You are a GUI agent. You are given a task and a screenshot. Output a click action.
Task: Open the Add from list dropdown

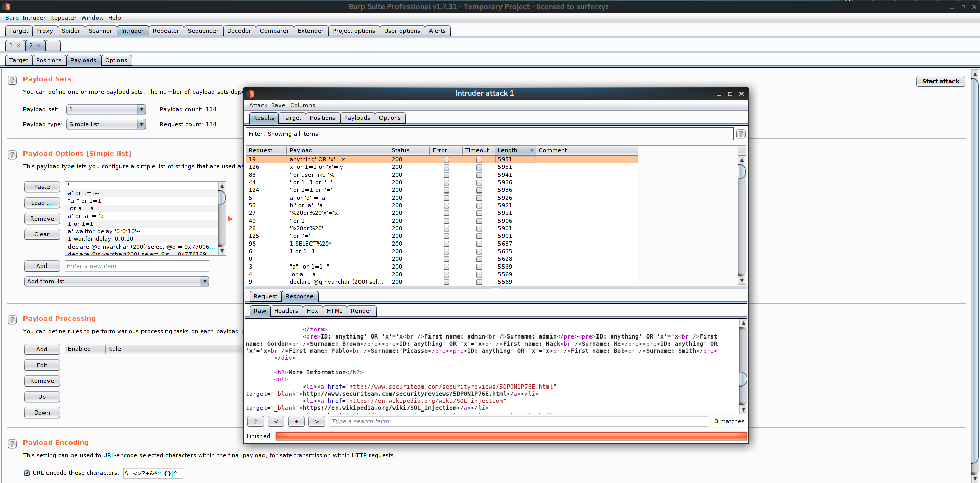(116, 281)
